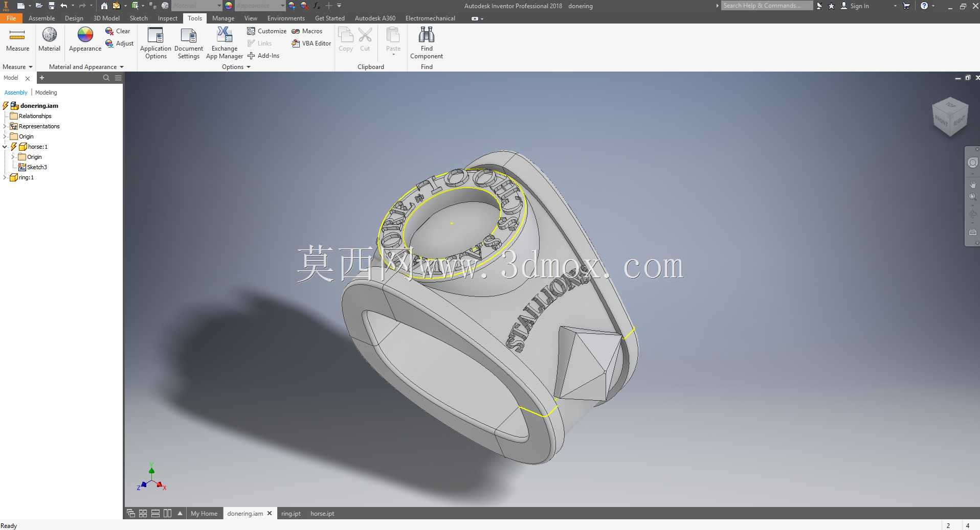This screenshot has height=530, width=980.
Task: Click the Favorites star icon
Action: 831,6
